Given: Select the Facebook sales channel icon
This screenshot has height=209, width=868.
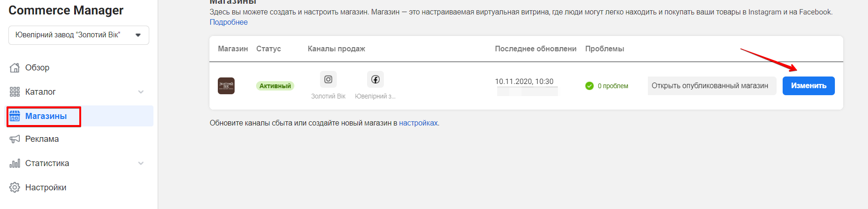Looking at the screenshot, I should click(x=375, y=79).
